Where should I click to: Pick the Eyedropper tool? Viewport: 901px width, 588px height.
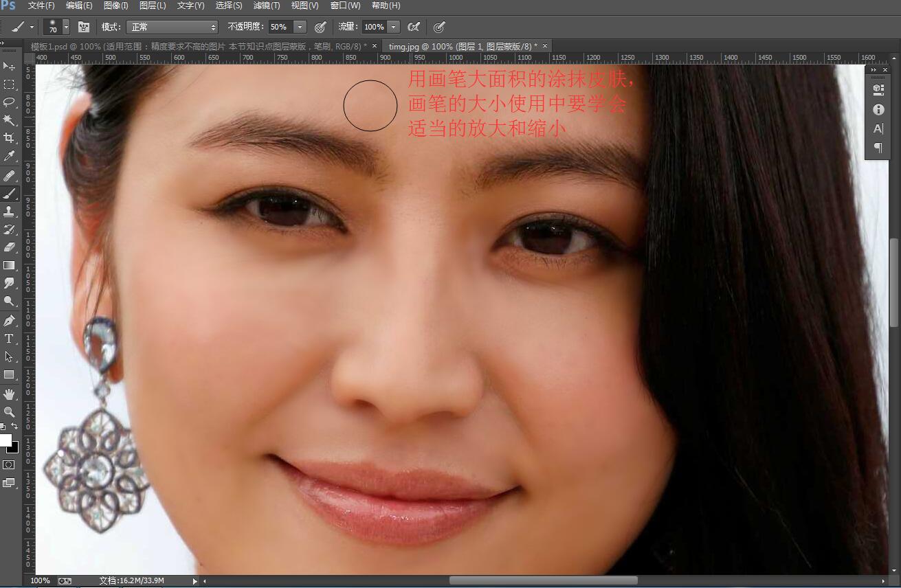[x=9, y=157]
